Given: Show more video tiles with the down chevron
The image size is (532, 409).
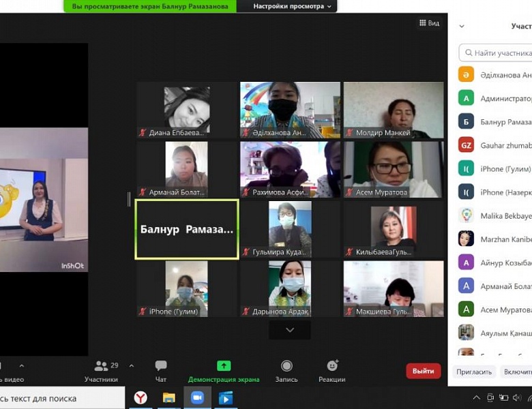Looking at the screenshot, I should pyautogui.click(x=290, y=330).
